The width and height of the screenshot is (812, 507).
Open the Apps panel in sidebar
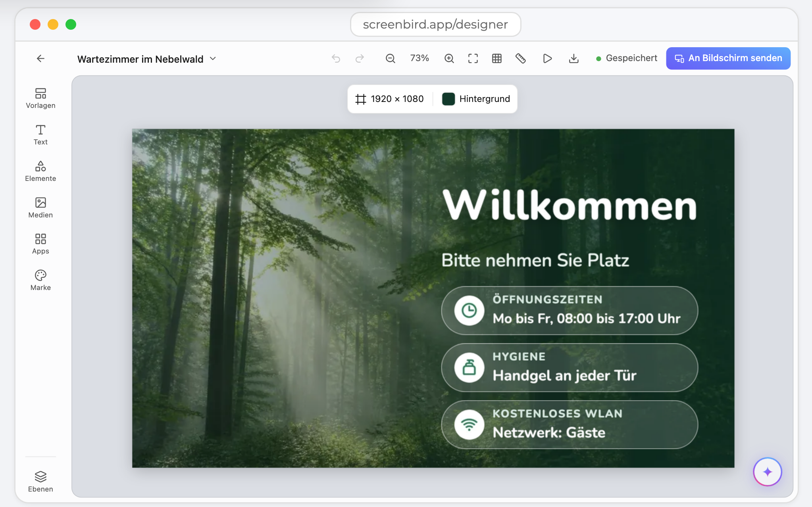[40, 244]
